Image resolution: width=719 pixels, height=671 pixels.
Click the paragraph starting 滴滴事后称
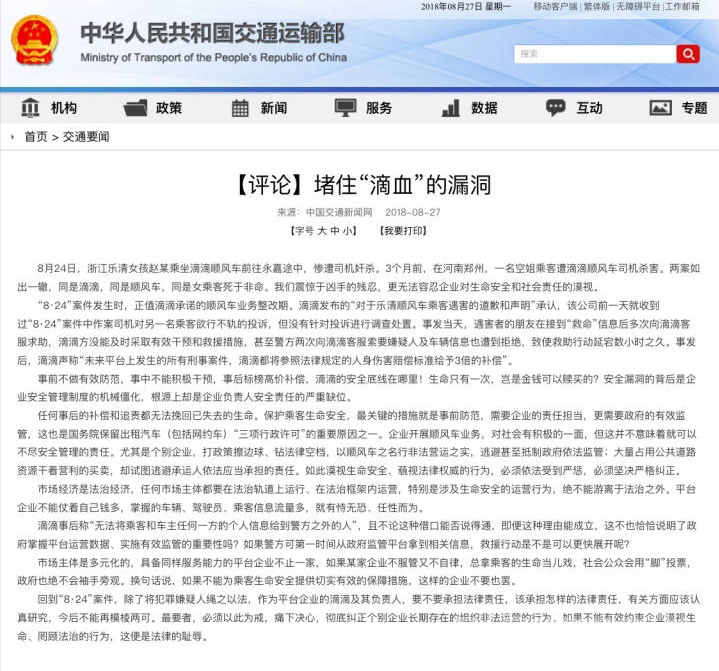click(357, 535)
